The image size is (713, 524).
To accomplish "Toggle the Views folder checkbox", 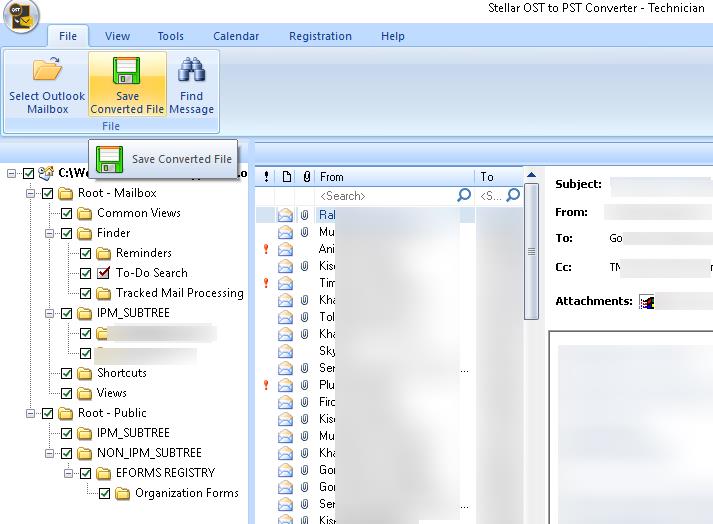I will coord(66,393).
